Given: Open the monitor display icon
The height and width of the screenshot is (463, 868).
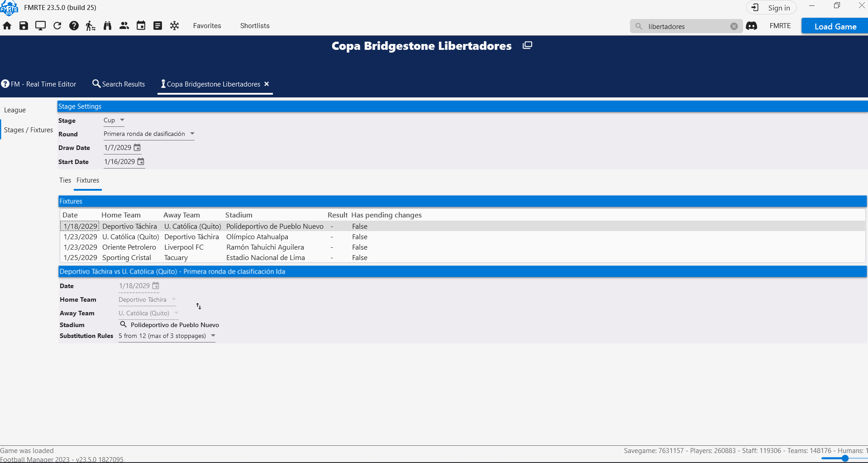Looking at the screenshot, I should [x=40, y=26].
